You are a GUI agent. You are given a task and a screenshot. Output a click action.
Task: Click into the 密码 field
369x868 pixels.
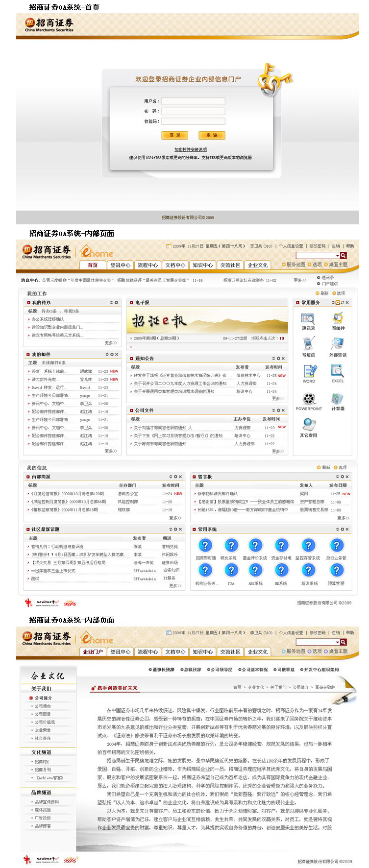(193, 111)
